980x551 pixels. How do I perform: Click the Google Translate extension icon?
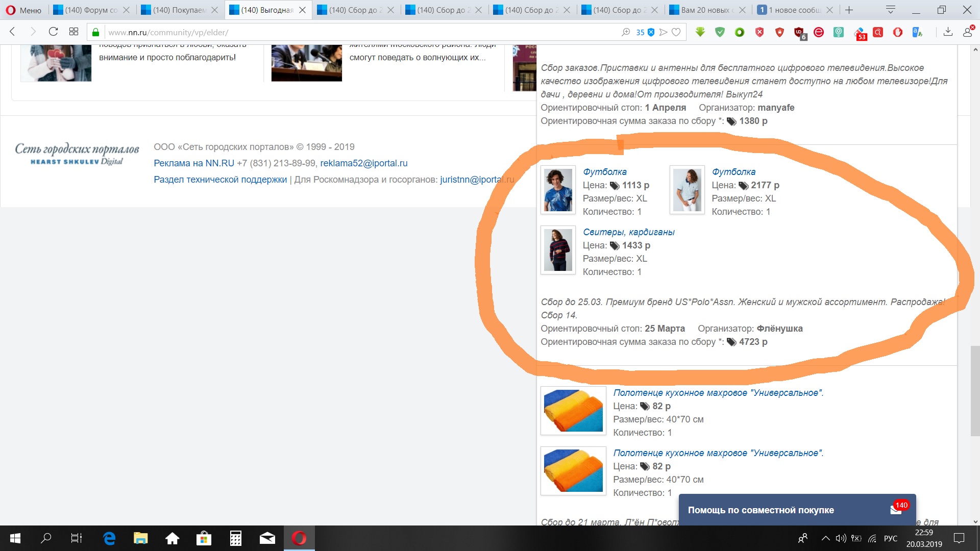point(917,33)
